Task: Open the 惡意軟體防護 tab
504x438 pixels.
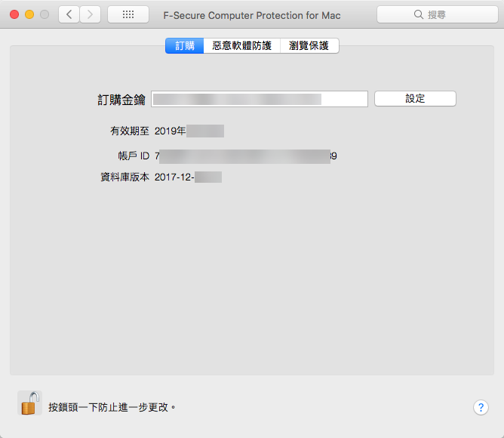Action: [x=241, y=46]
